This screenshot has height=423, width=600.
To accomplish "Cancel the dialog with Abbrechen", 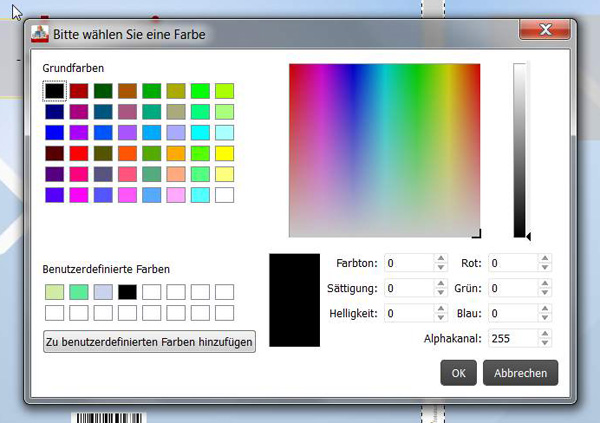I will pos(520,373).
